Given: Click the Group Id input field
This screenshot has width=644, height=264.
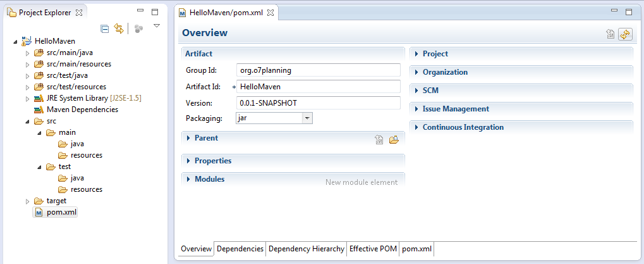Looking at the screenshot, I should [319, 70].
